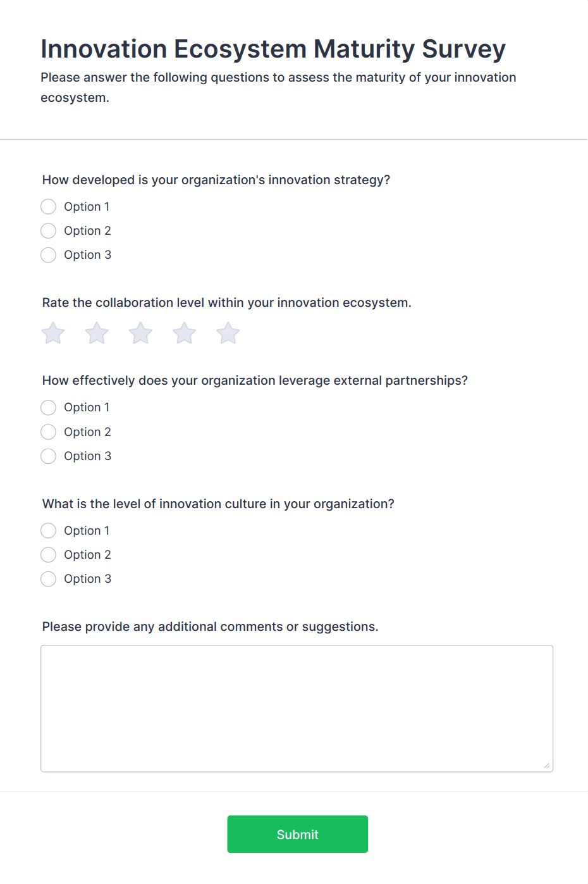Pick Option 3 for external partnerships

click(x=49, y=456)
